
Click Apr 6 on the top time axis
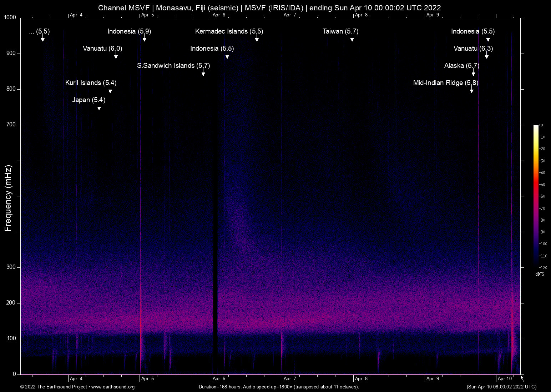pos(219,15)
